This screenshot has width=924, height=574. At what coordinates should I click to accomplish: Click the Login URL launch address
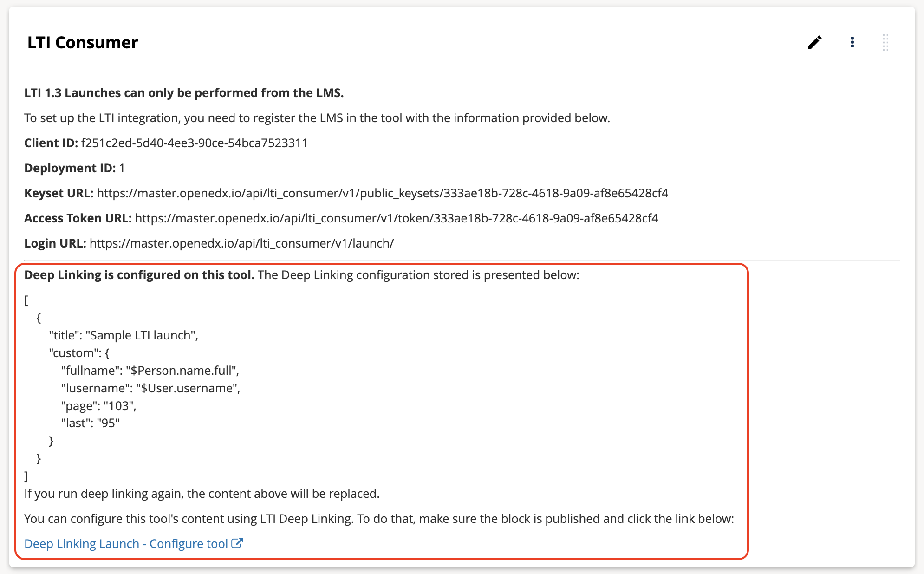click(242, 243)
